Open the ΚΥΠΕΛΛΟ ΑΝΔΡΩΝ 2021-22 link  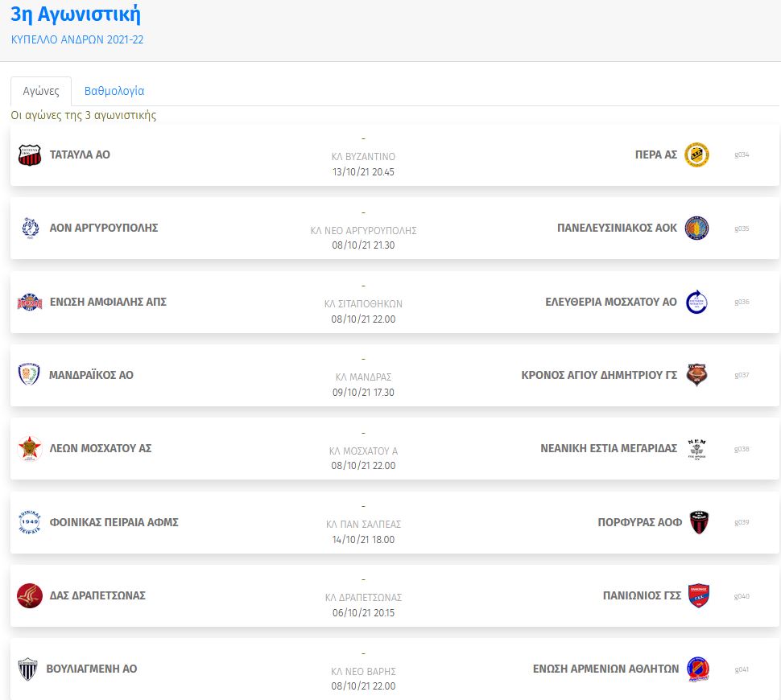(77, 40)
